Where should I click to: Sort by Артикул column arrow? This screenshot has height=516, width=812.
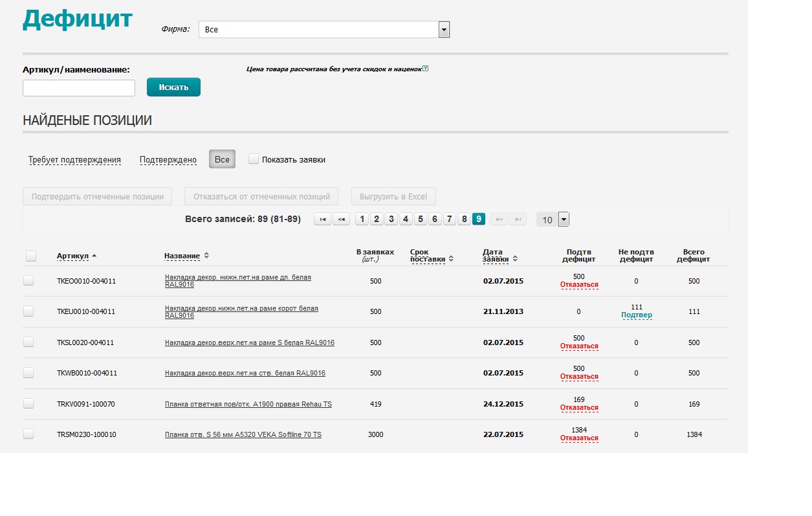click(94, 256)
